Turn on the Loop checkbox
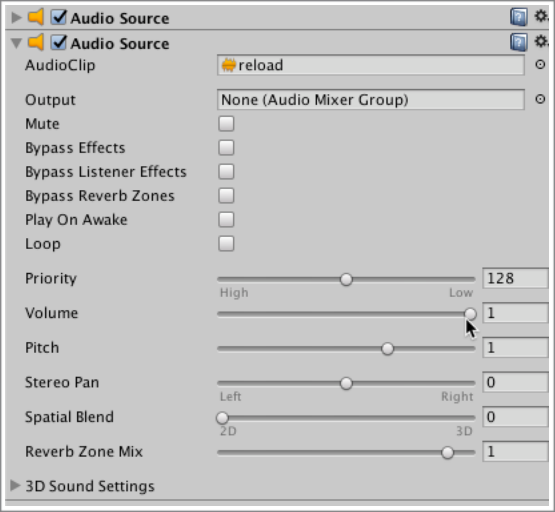This screenshot has width=555, height=512. (226, 244)
